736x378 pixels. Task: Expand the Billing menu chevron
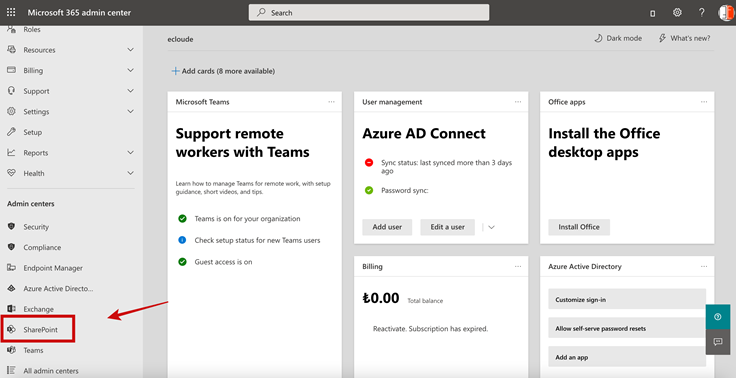(x=130, y=70)
